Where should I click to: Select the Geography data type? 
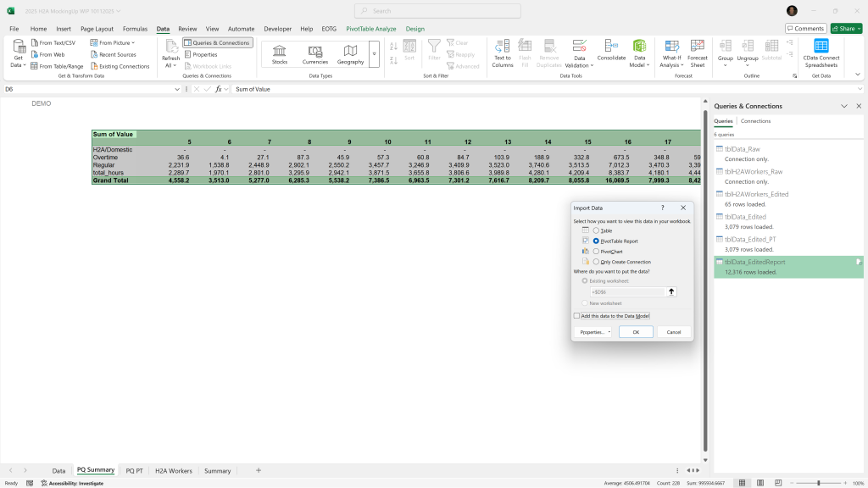(350, 54)
